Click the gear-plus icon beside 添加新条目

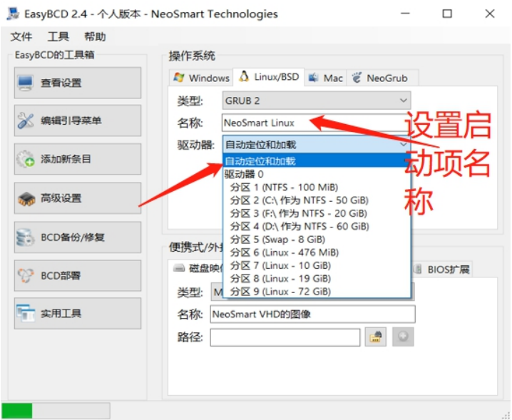(26, 159)
